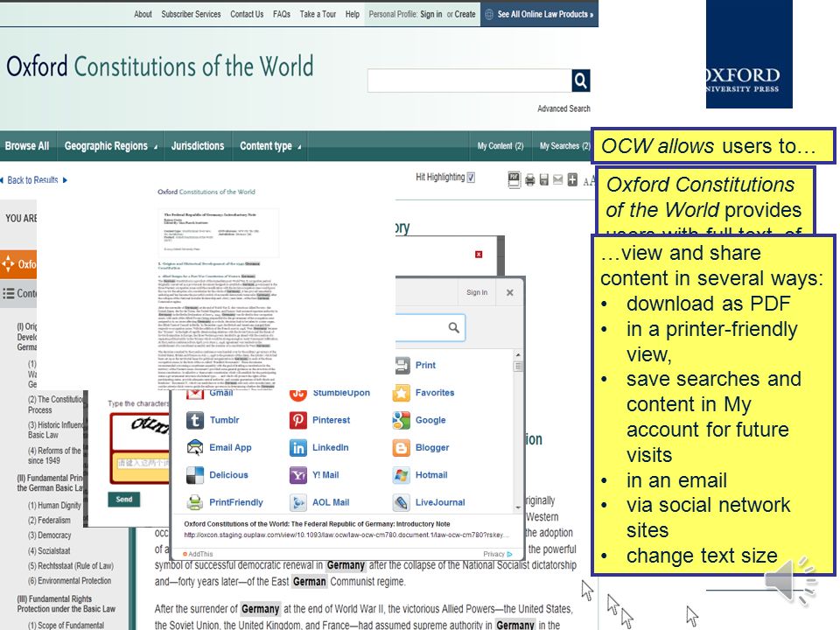Click Create personal profile link
The width and height of the screenshot is (840, 630).
coord(465,14)
